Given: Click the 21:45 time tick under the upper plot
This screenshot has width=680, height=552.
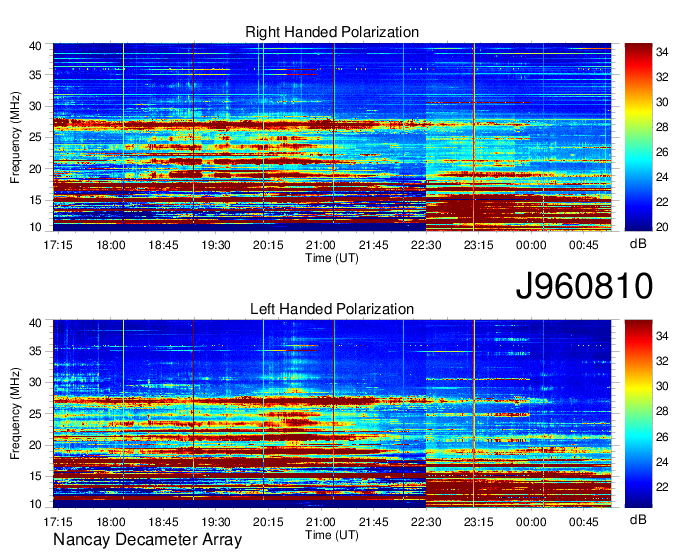Looking at the screenshot, I should click(373, 245).
